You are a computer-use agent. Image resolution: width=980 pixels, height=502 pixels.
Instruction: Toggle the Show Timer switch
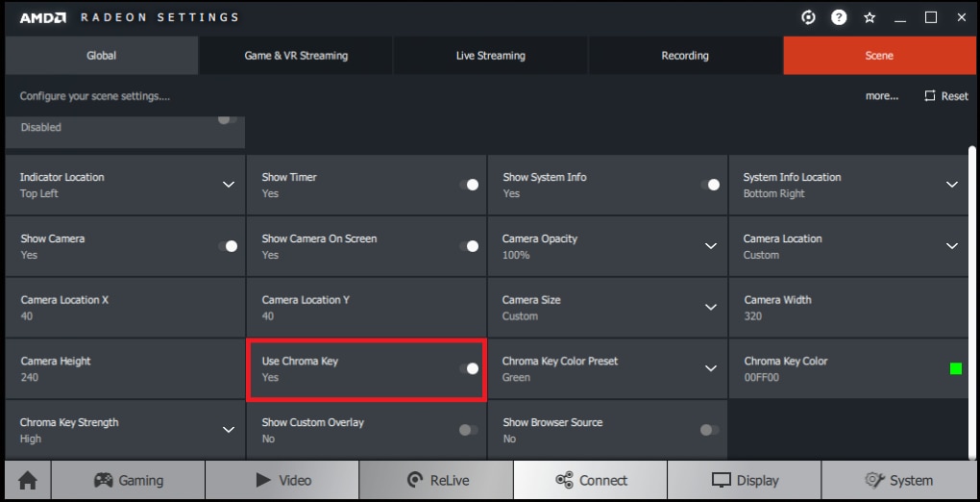[x=469, y=185]
